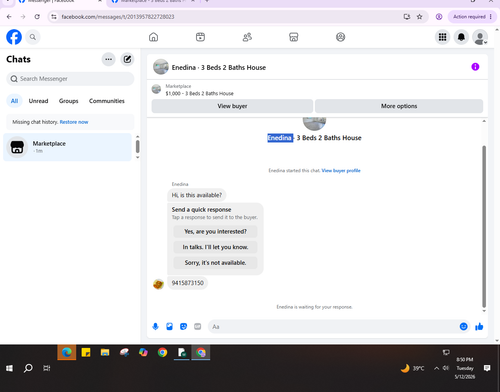Screen dimensions: 500x392
Task: Record a voice clip with microphone icon
Action: (155, 327)
